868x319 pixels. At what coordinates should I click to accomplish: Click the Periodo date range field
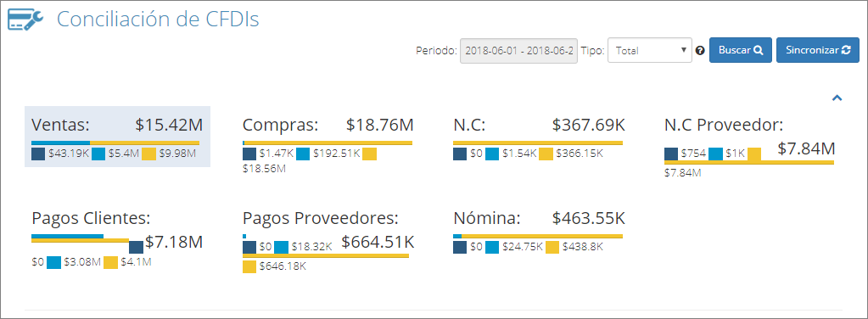tap(518, 50)
